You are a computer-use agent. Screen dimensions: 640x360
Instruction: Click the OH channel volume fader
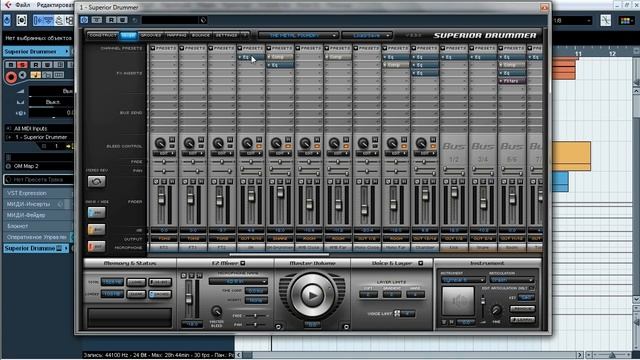pos(251,196)
